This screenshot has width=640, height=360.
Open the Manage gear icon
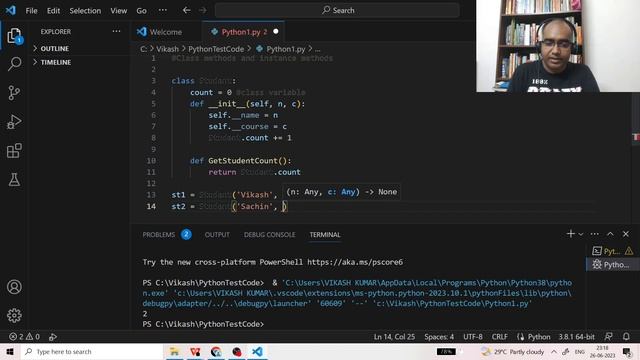tap(14, 316)
